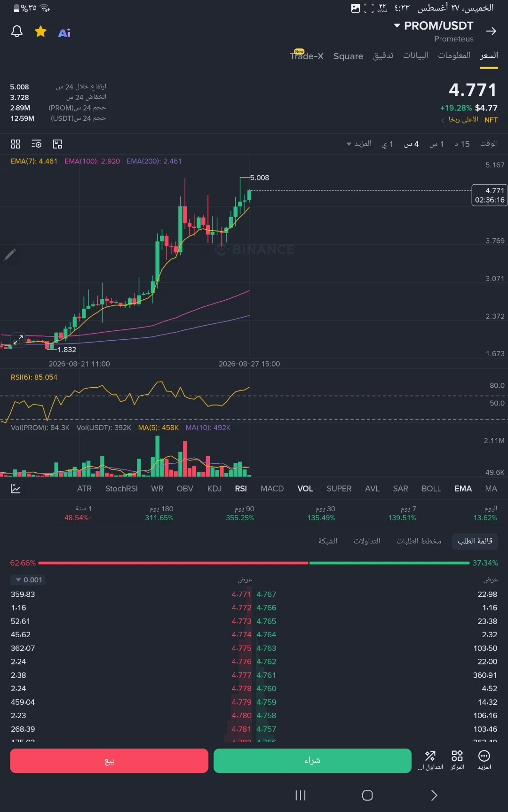The height and width of the screenshot is (812, 508).
Task: Expand the 0.001 price precision dropdown
Action: [x=28, y=580]
